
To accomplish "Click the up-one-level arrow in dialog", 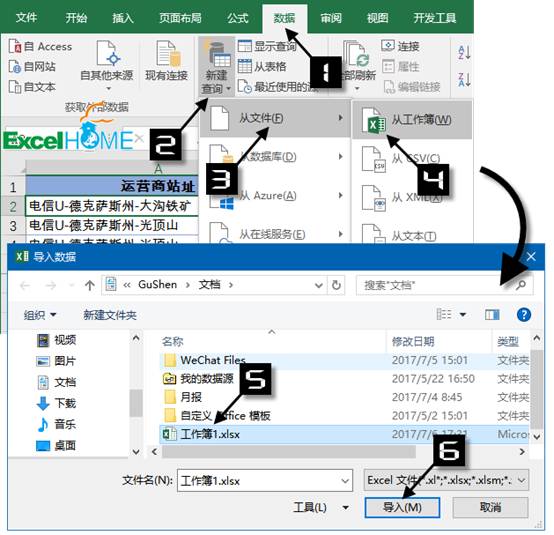I will pos(90,285).
